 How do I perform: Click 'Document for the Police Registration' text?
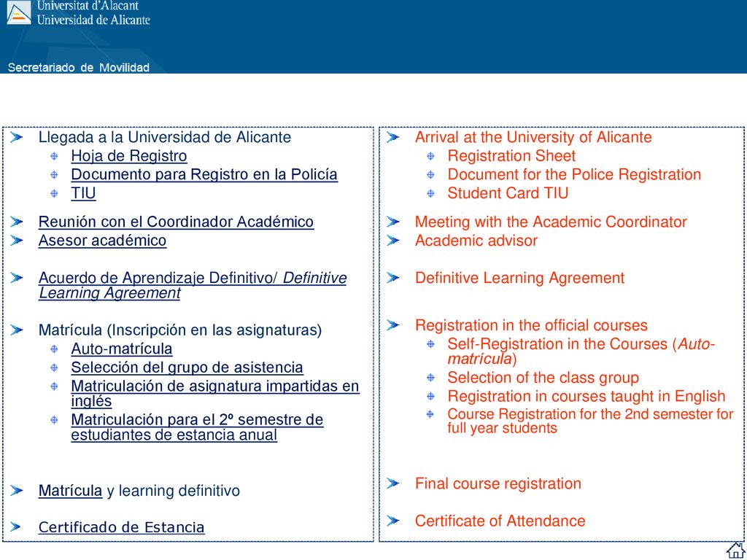[x=574, y=175]
